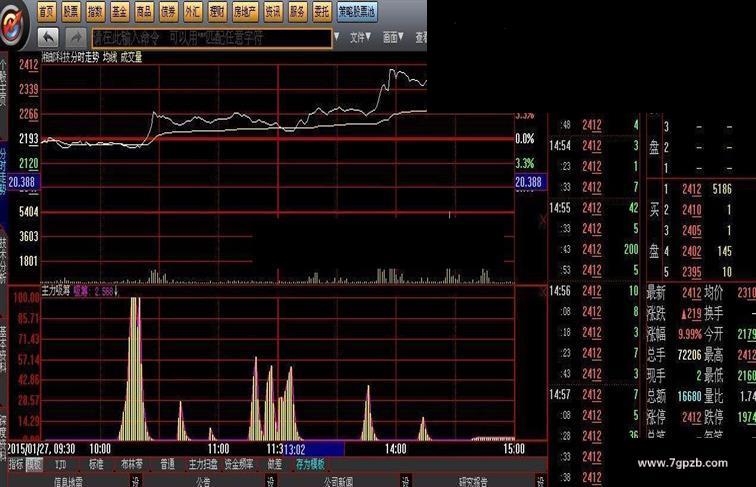Switch to TJD template
Image resolution: width=756 pixels, height=487 pixels.
[x=60, y=464]
